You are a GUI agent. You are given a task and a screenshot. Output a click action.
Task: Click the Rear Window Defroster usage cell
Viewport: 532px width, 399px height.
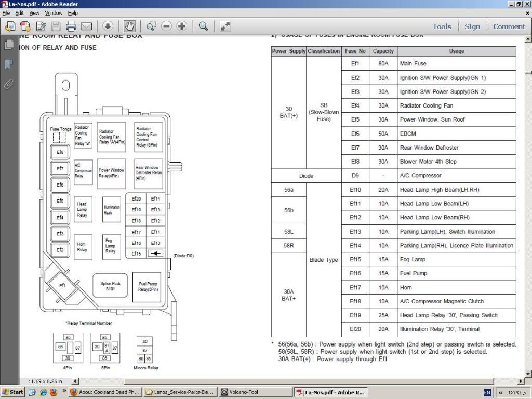pyautogui.click(x=457, y=148)
